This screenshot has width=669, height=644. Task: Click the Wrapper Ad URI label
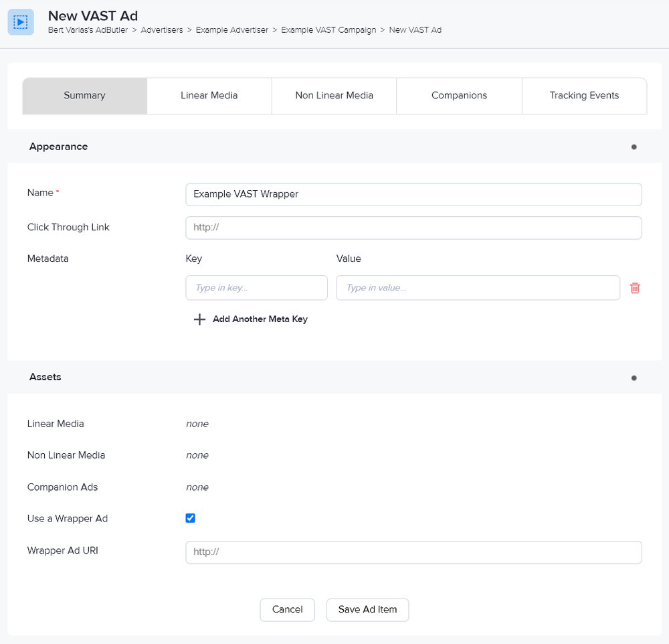(x=63, y=550)
